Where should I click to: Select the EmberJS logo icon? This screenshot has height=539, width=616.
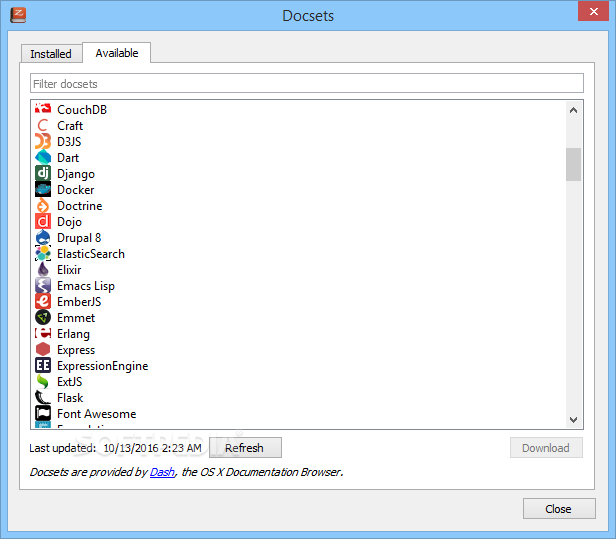click(43, 301)
